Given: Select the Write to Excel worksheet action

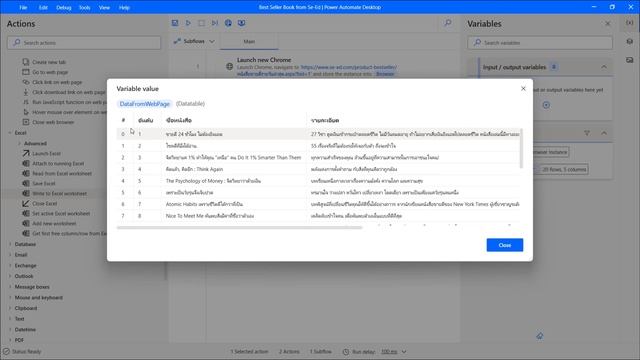Looking at the screenshot, I should [60, 193].
